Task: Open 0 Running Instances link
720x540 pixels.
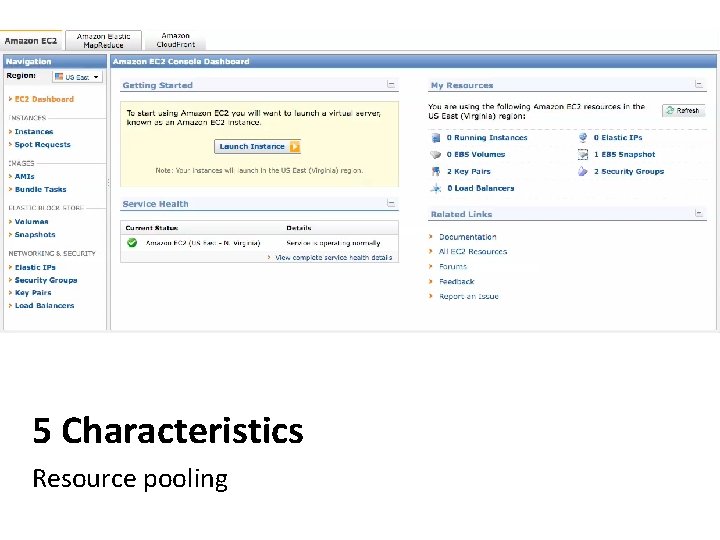Action: click(x=487, y=138)
